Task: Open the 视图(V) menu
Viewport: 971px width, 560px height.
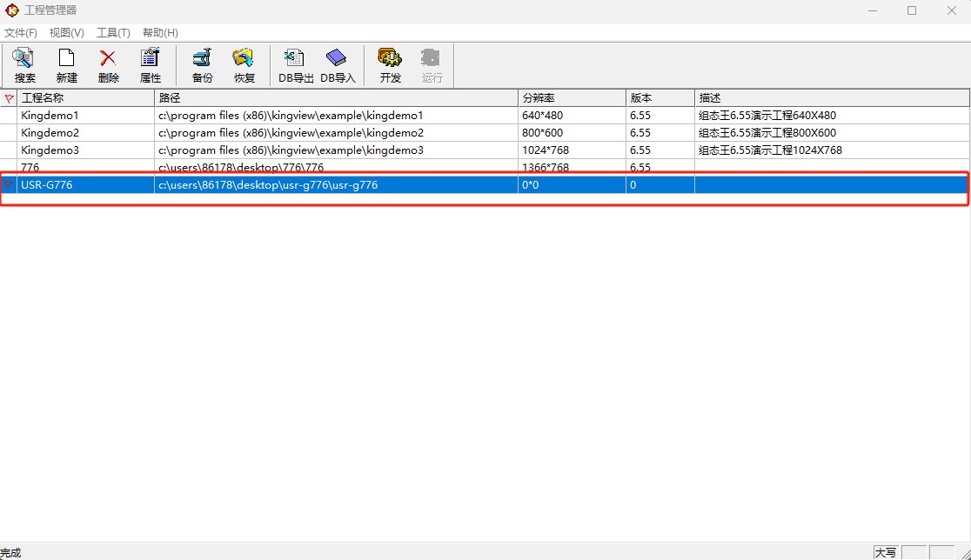Action: (x=66, y=33)
